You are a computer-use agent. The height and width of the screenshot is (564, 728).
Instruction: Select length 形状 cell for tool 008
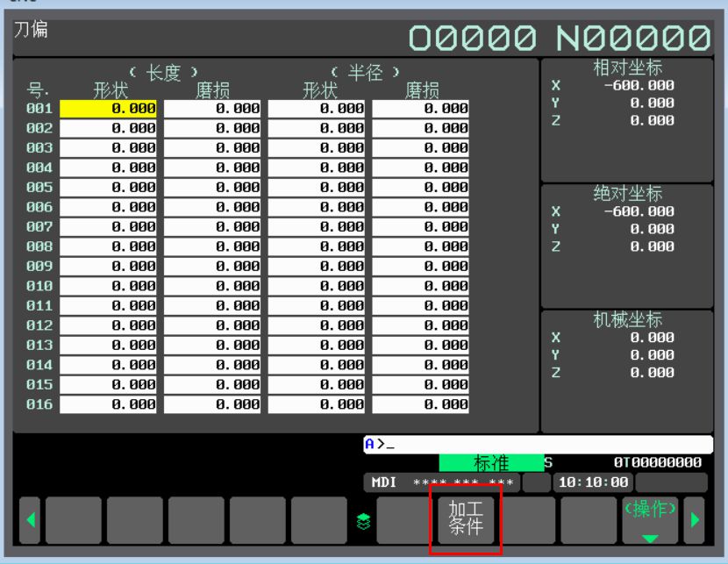[x=108, y=246]
